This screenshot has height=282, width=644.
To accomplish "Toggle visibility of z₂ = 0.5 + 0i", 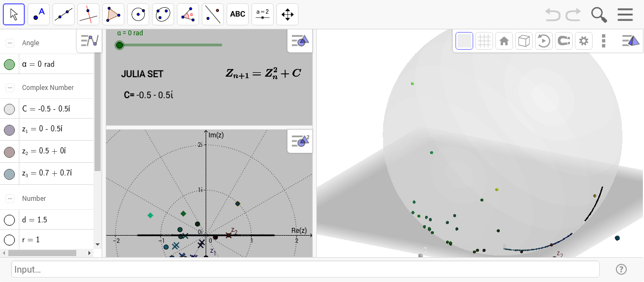I will point(9,152).
